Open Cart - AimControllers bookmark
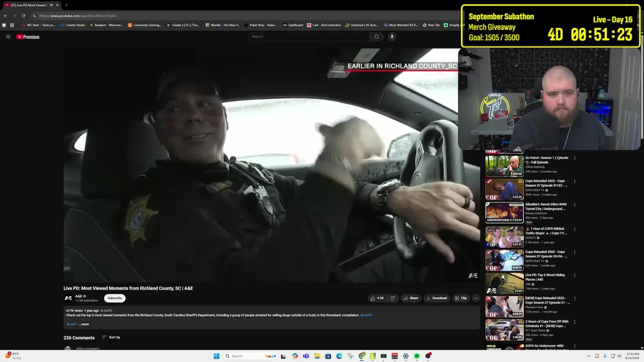The height and width of the screenshot is (362, 644). click(x=324, y=25)
